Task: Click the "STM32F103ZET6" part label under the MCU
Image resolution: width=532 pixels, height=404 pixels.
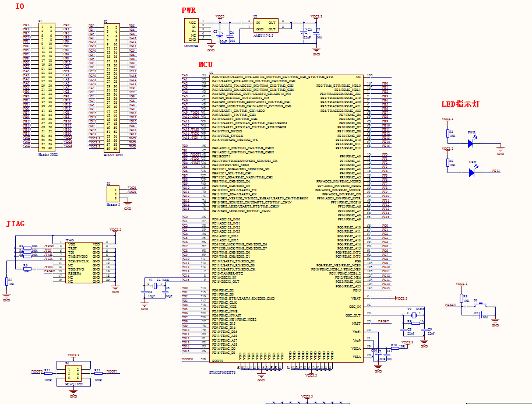Action: (222, 373)
